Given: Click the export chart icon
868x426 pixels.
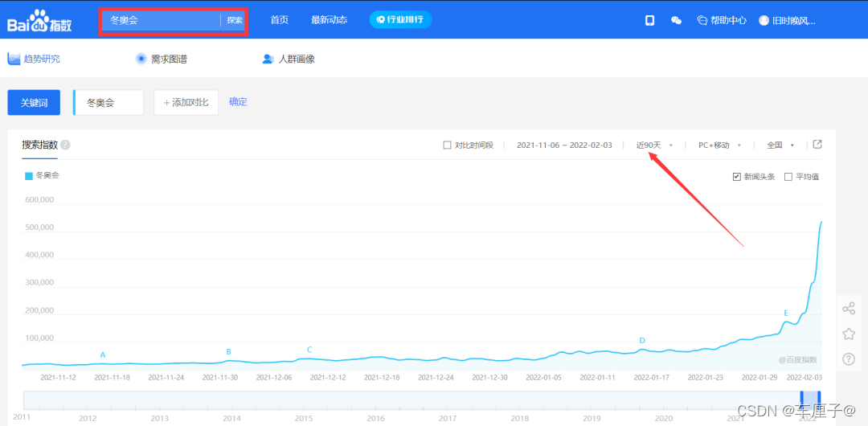Looking at the screenshot, I should [817, 145].
